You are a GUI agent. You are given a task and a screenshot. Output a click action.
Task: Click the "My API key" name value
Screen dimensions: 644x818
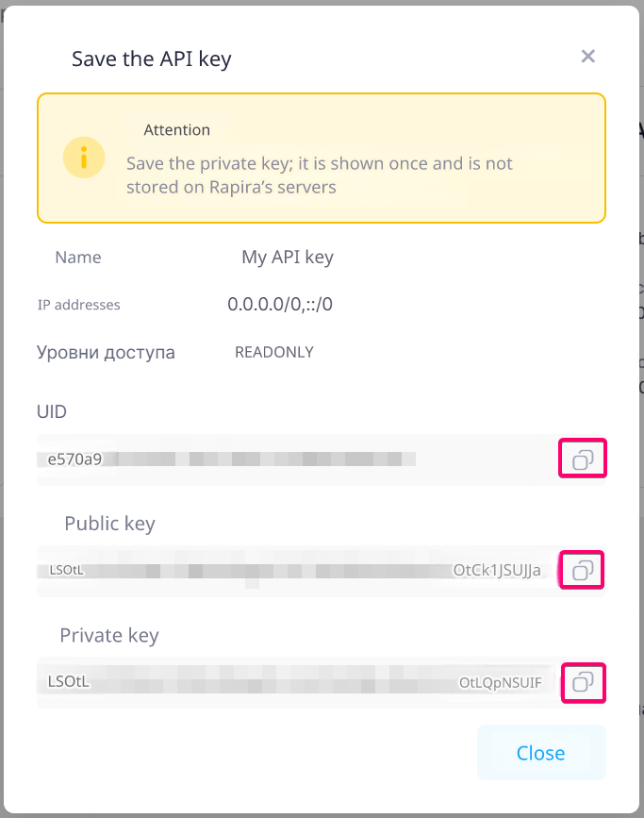288,257
